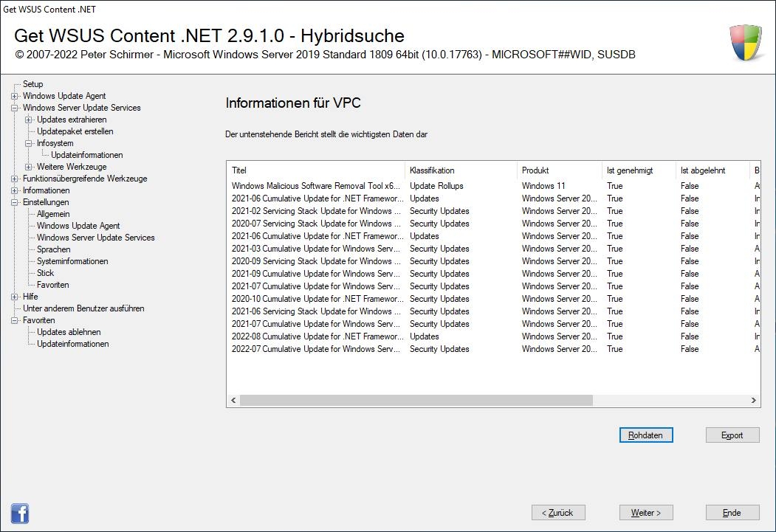Open Updateinformationen under Infosystem
Image resolution: width=776 pixels, height=532 pixels.
86,155
